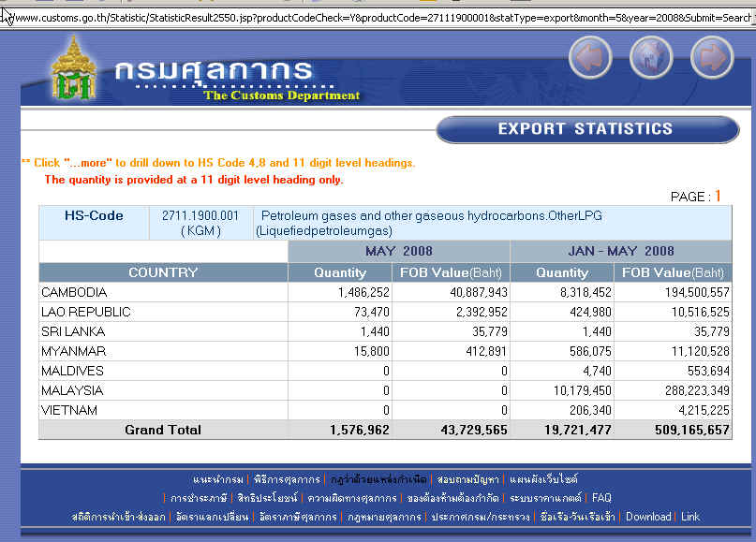
Task: Open the ความผิดทางศุลกากร footer link
Action: pyautogui.click(x=352, y=498)
